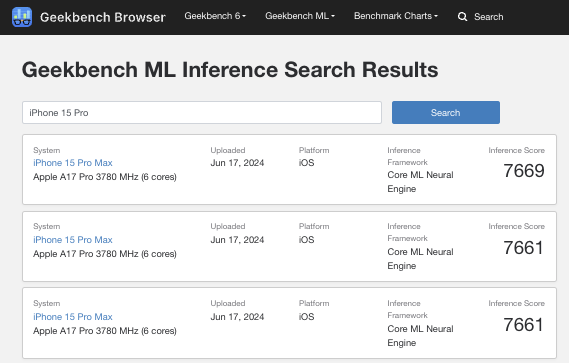This screenshot has height=363, width=569.
Task: Open the Benchmark Charts dropdown
Action: click(396, 16)
